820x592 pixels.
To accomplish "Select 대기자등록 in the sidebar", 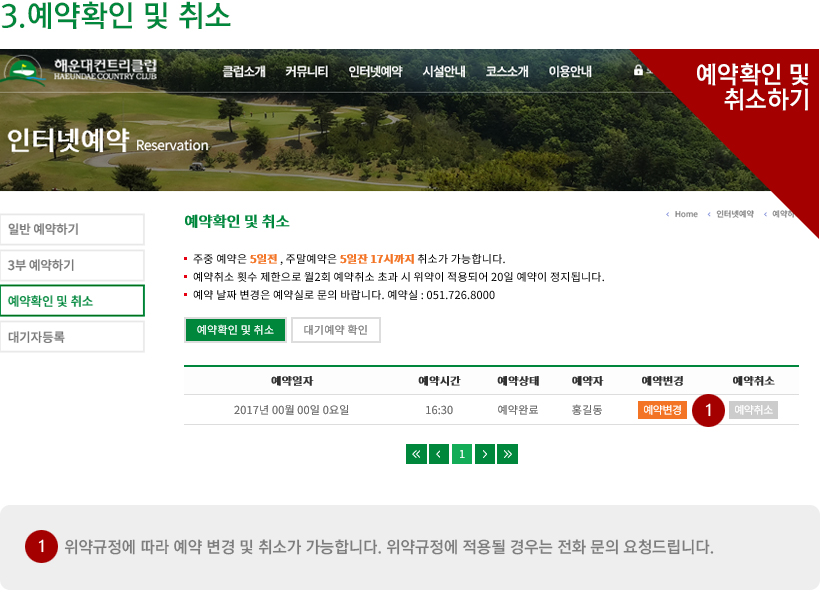I will tap(72, 337).
